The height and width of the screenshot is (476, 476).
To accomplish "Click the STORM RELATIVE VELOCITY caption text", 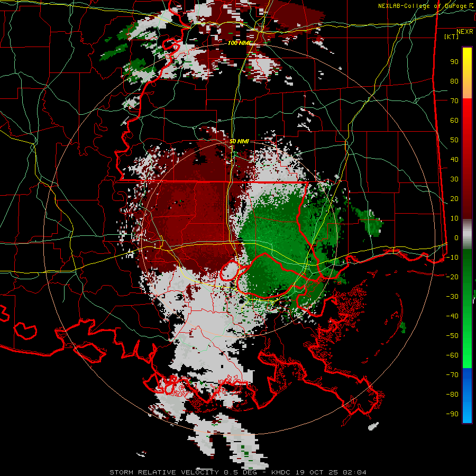I will pos(164,472).
